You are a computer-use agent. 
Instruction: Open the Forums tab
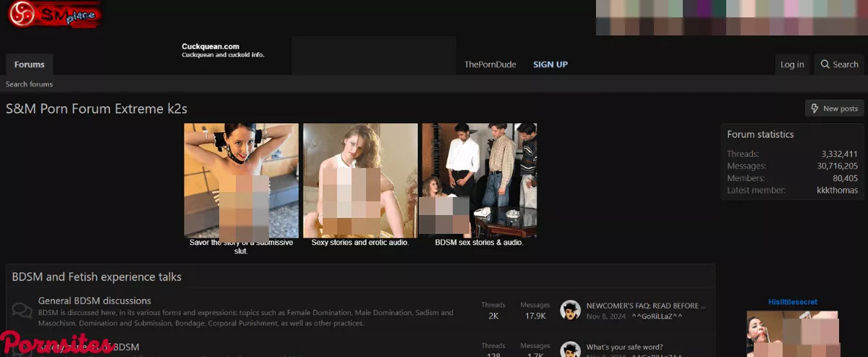(30, 64)
